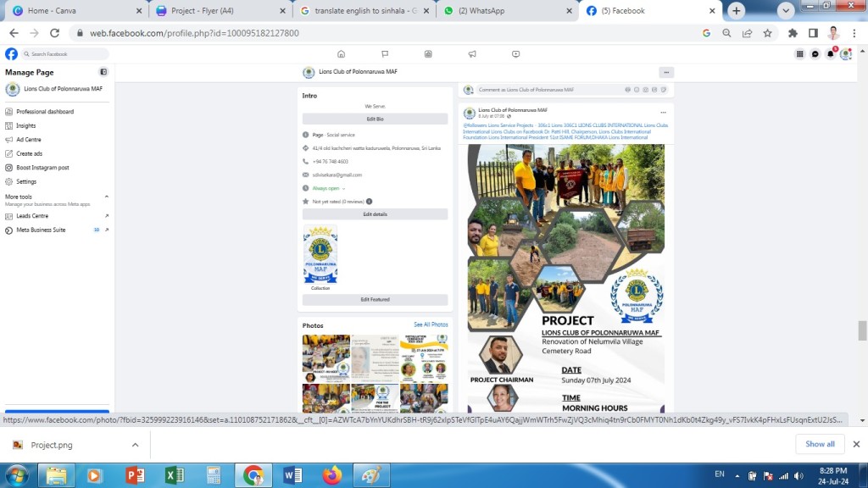Viewport: 868px width, 488px height.
Task: Open the post project flyer image
Action: pyautogui.click(x=565, y=278)
